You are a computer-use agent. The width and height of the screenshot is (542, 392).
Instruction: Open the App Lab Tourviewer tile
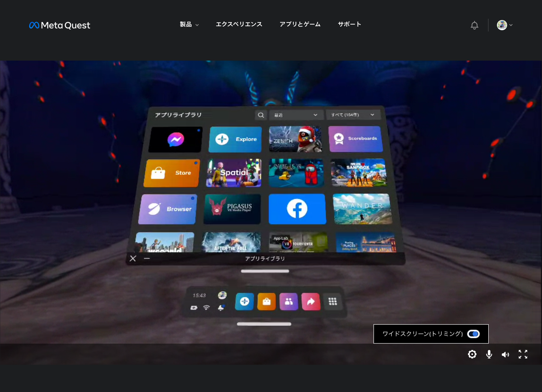[299, 242]
